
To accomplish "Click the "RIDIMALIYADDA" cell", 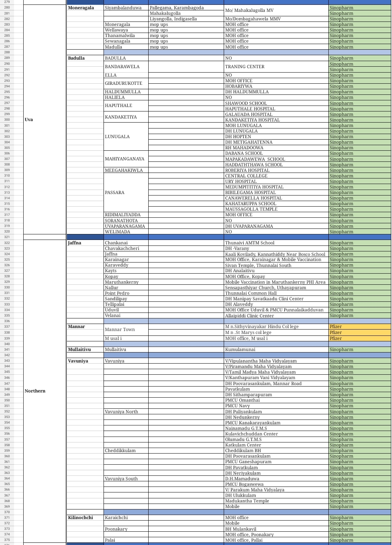I will pyautogui.click(x=126, y=215).
